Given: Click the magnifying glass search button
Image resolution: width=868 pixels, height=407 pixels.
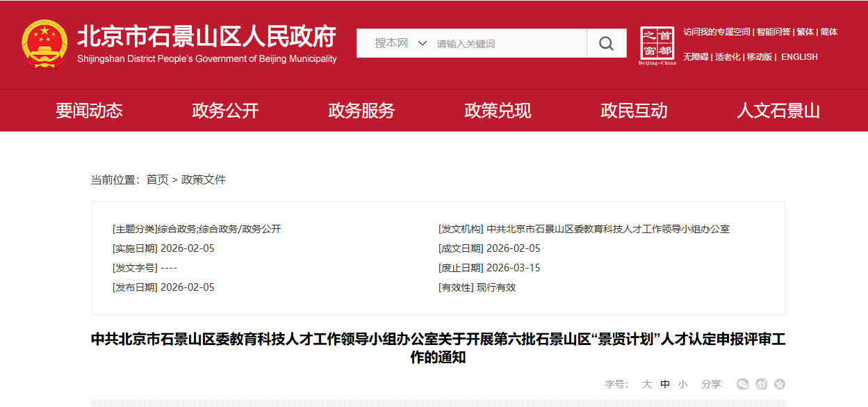Looking at the screenshot, I should (606, 43).
